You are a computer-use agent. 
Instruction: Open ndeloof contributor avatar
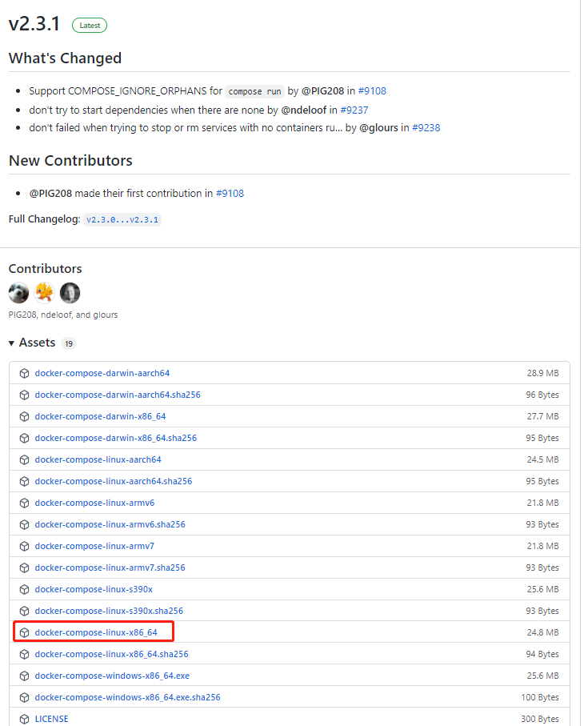45,293
